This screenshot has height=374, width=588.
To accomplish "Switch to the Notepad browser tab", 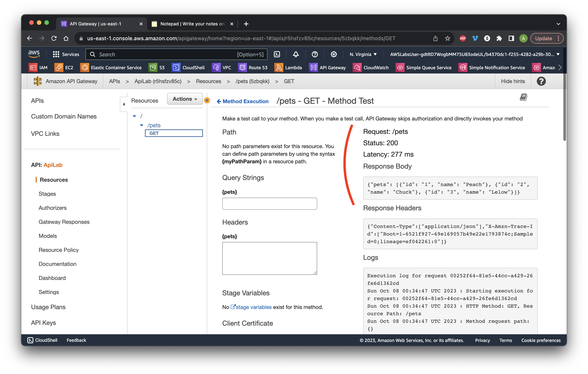I will [x=192, y=24].
